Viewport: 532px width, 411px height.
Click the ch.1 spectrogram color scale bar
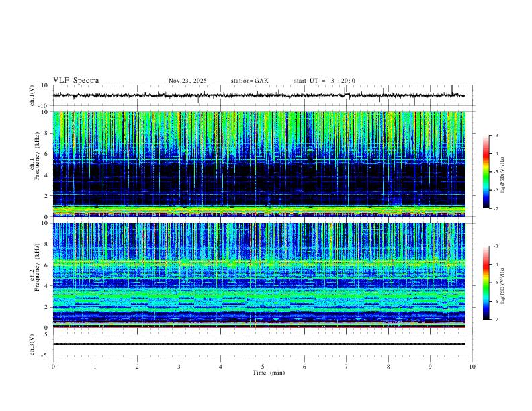click(486, 172)
